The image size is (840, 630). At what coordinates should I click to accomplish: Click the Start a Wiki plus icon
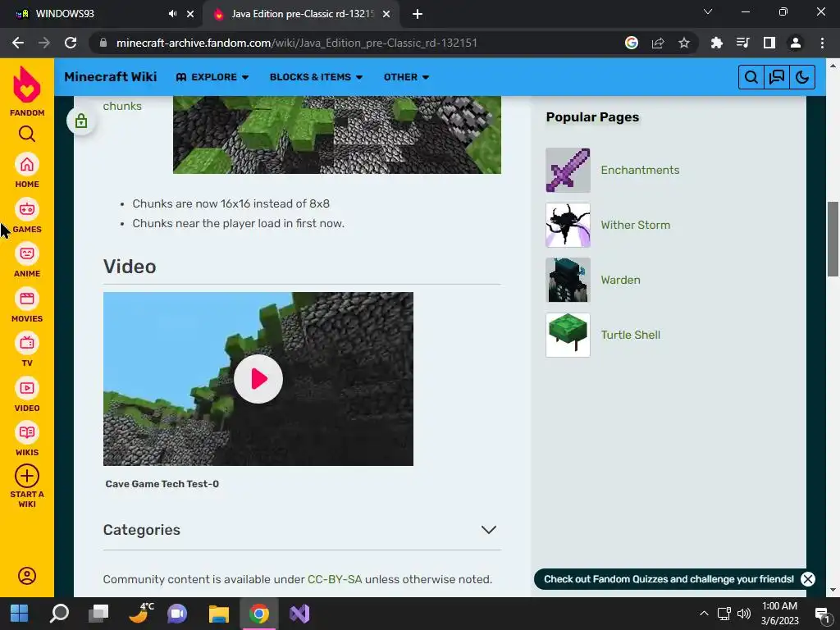tap(27, 476)
